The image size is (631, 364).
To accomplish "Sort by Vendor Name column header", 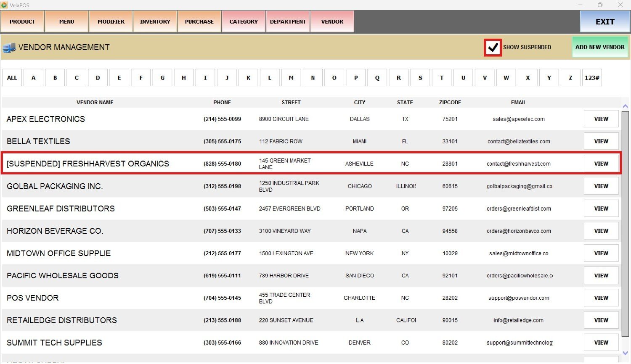I will click(95, 103).
